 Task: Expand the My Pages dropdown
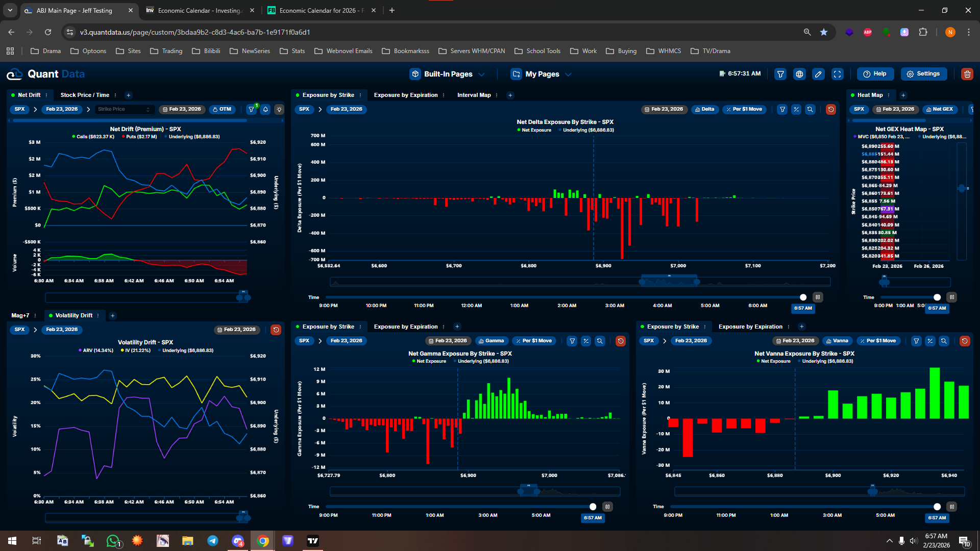(x=542, y=74)
